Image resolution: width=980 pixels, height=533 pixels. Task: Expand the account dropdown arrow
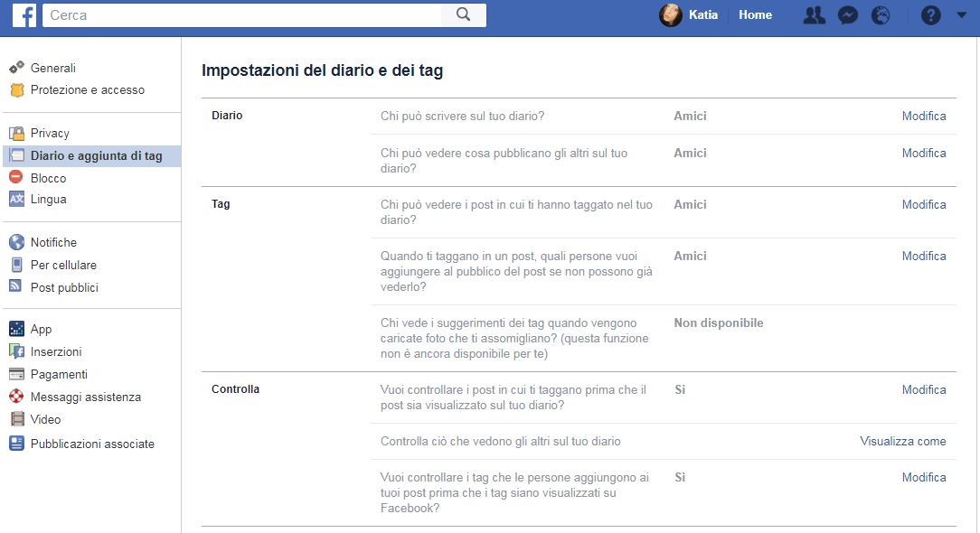pyautogui.click(x=961, y=15)
